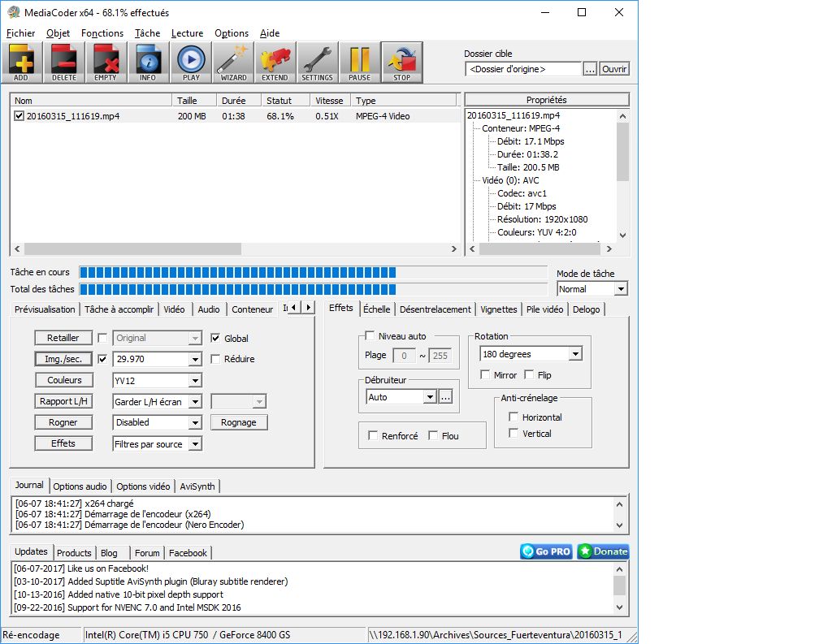Disable the Img./sec. checkbox
Screen dimensions: 819x644
point(102,359)
